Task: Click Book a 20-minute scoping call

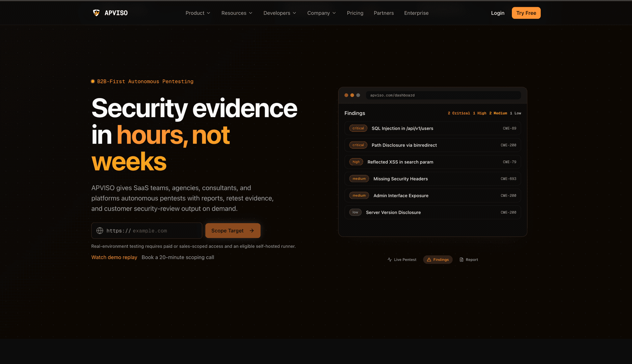Action: (x=178, y=257)
